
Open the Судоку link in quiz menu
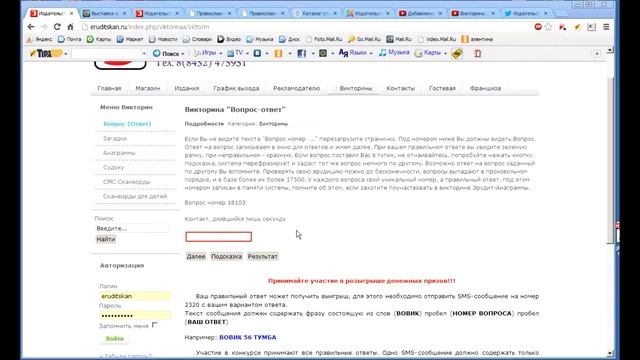[x=113, y=167]
